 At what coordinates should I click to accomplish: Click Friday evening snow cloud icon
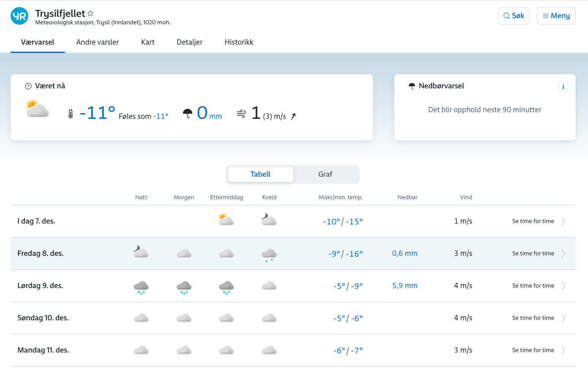pos(269,254)
